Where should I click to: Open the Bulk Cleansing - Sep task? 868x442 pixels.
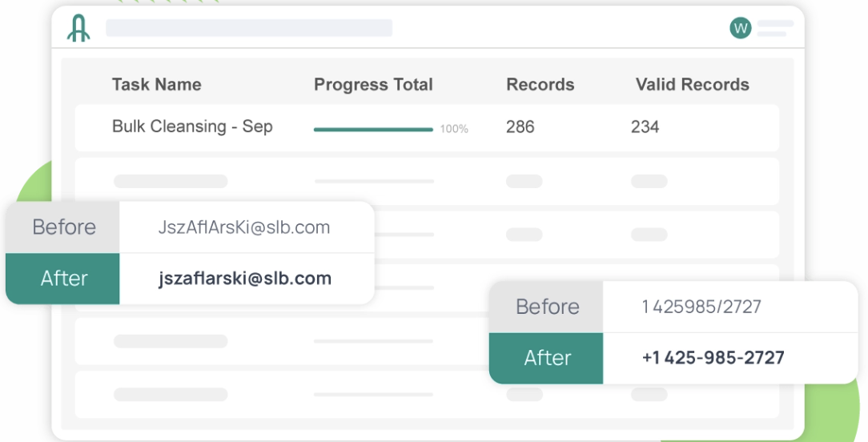(192, 127)
